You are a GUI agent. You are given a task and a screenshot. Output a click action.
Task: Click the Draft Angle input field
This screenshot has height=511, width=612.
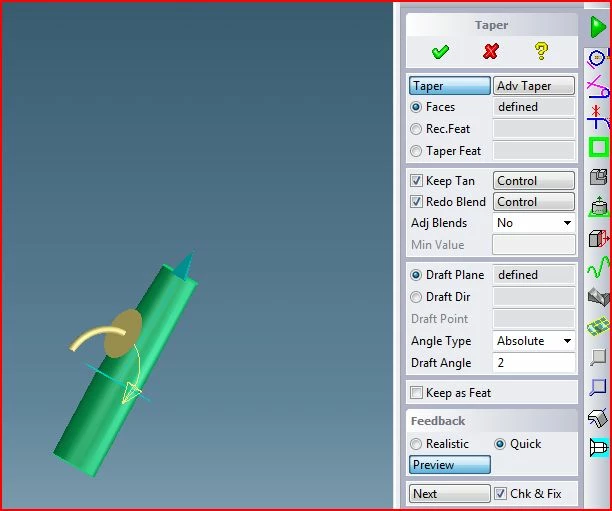tap(534, 363)
